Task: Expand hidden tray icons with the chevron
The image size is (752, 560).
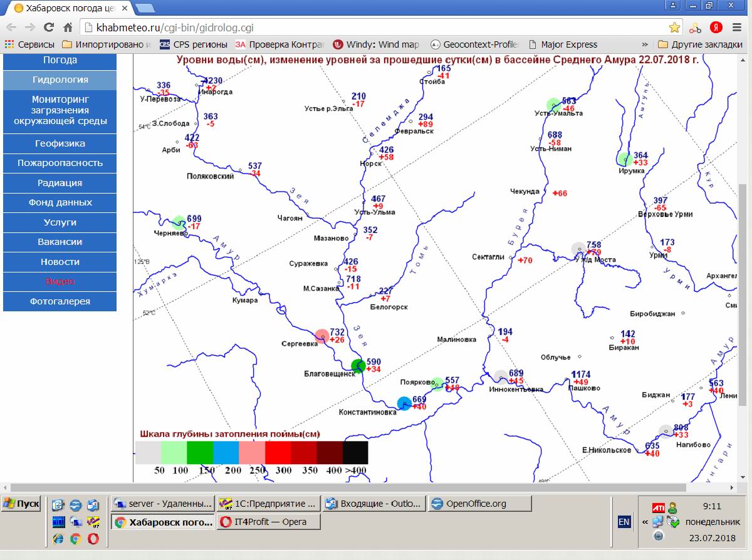Action: (x=645, y=522)
